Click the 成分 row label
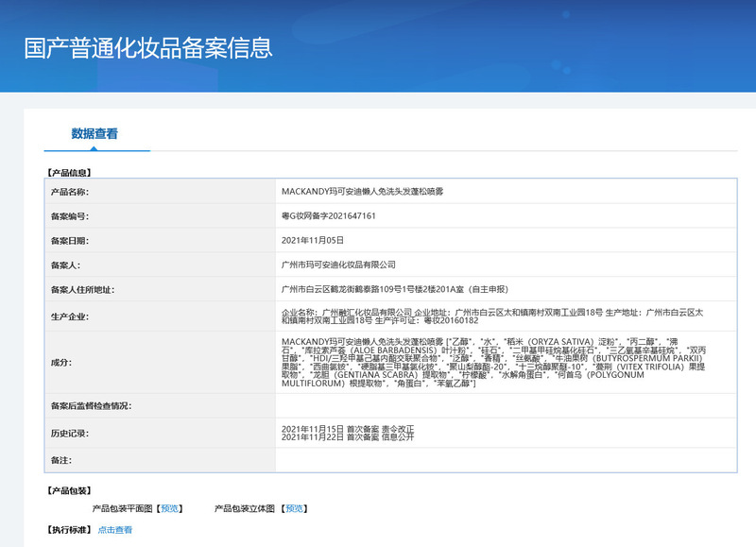Screen dimensions: 756x547 point(61,363)
